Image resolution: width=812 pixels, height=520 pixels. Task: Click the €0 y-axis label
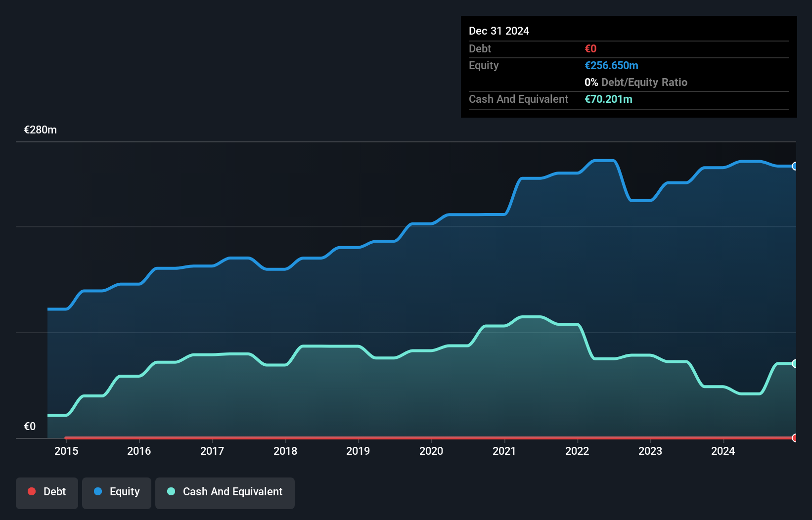pos(30,427)
